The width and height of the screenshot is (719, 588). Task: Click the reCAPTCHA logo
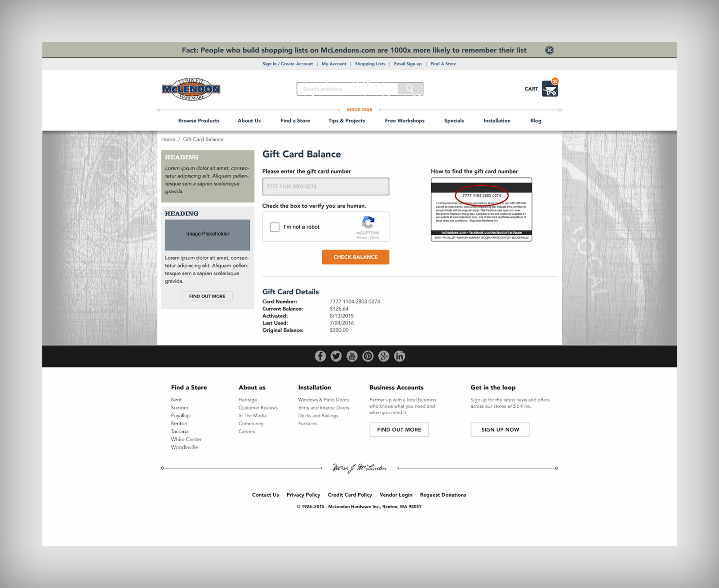point(368,223)
